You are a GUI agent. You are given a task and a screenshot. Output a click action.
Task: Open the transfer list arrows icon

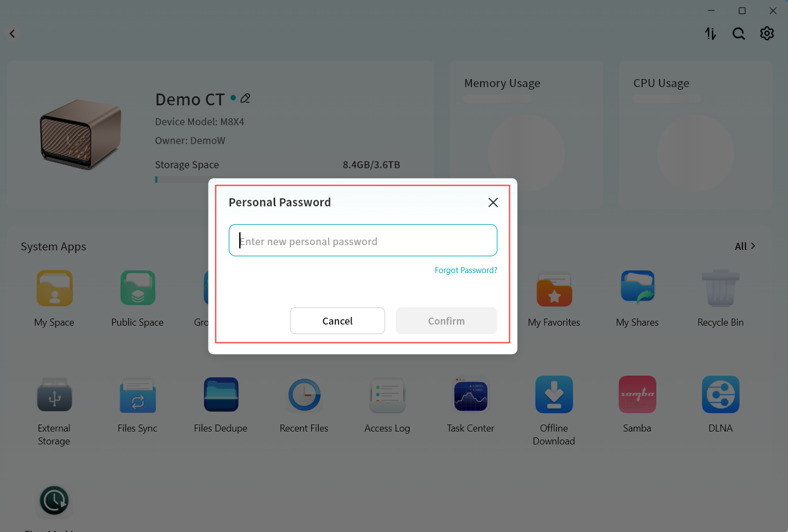point(711,34)
